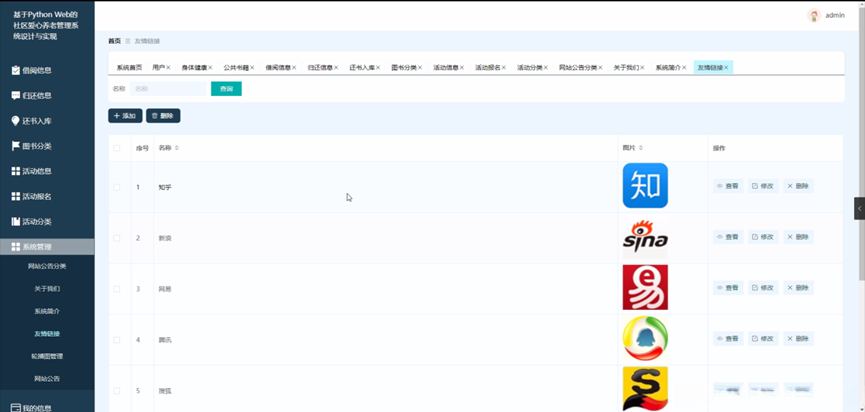
Task: Click the admin avatar icon
Action: point(814,15)
